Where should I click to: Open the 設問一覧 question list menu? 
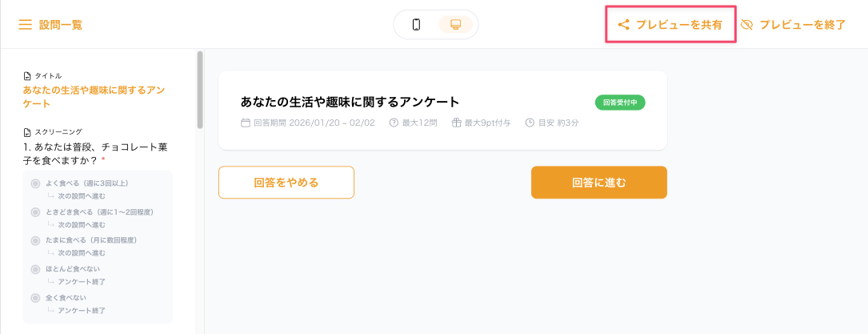(x=60, y=25)
